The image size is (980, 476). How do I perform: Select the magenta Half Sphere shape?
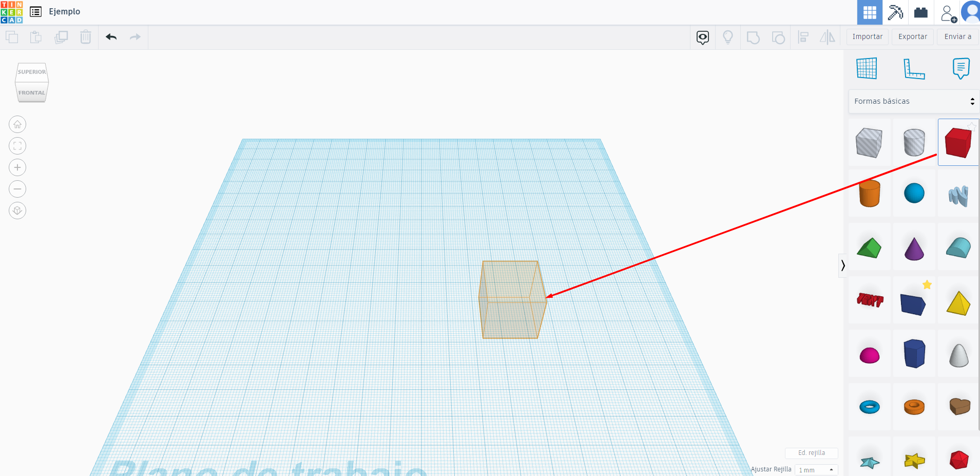pos(869,355)
